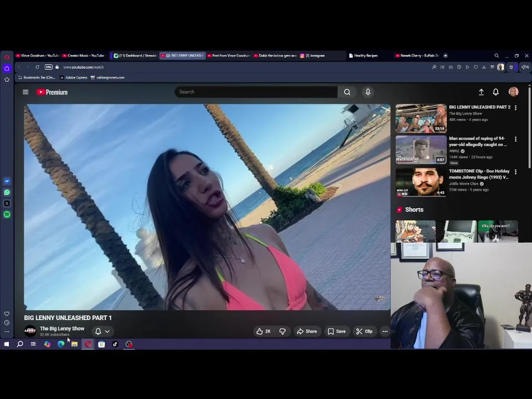
Task: Switch to Dashboard Streamlabs tab
Action: coord(135,55)
